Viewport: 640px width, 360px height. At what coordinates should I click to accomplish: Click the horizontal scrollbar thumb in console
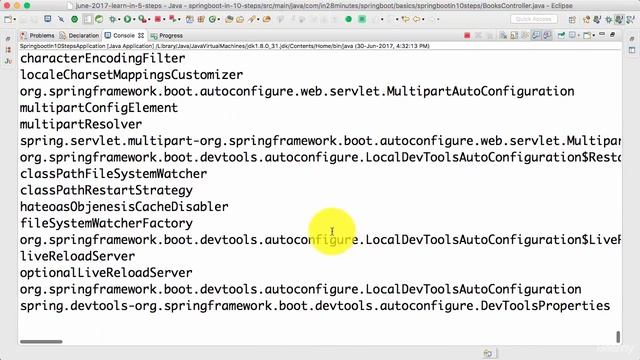tap(41, 342)
